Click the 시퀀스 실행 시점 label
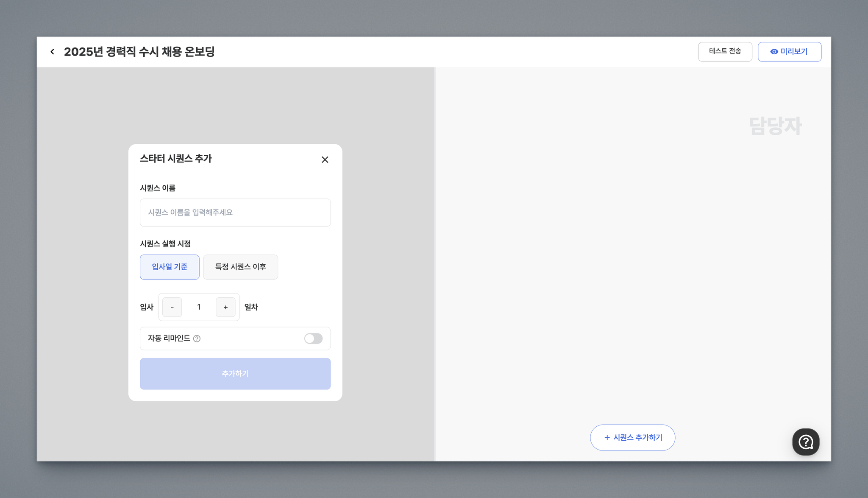This screenshot has height=498, width=868. [165, 244]
